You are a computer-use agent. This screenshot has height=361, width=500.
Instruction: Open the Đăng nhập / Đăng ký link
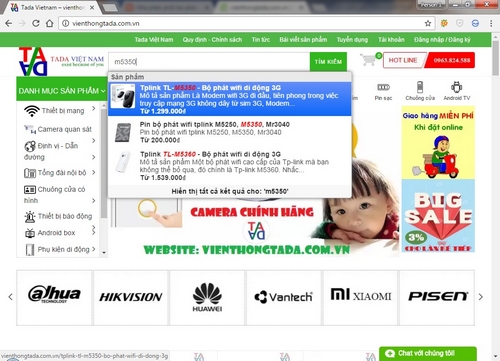[442, 40]
